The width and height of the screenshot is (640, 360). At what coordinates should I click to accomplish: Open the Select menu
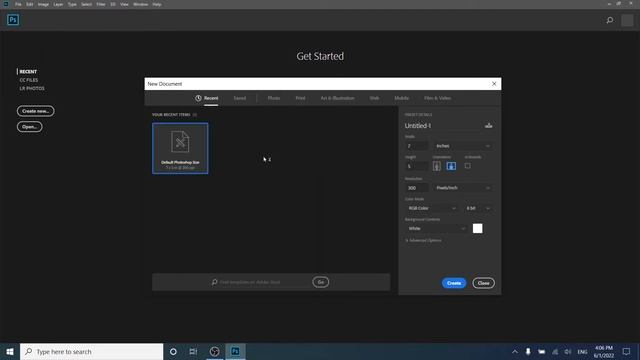point(87,4)
